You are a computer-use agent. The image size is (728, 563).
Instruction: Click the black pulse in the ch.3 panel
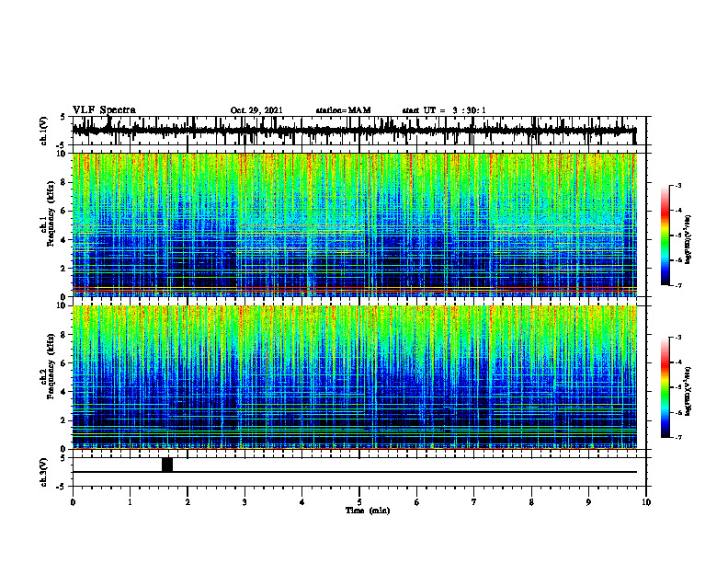click(x=167, y=465)
